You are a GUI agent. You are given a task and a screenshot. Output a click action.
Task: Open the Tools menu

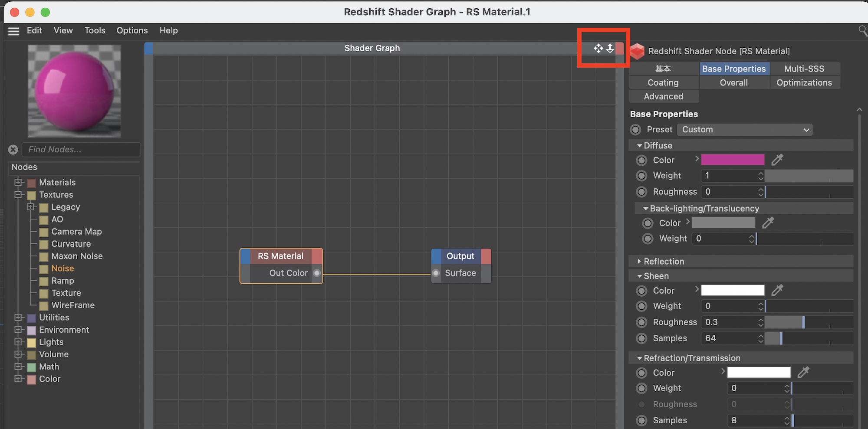pos(95,30)
